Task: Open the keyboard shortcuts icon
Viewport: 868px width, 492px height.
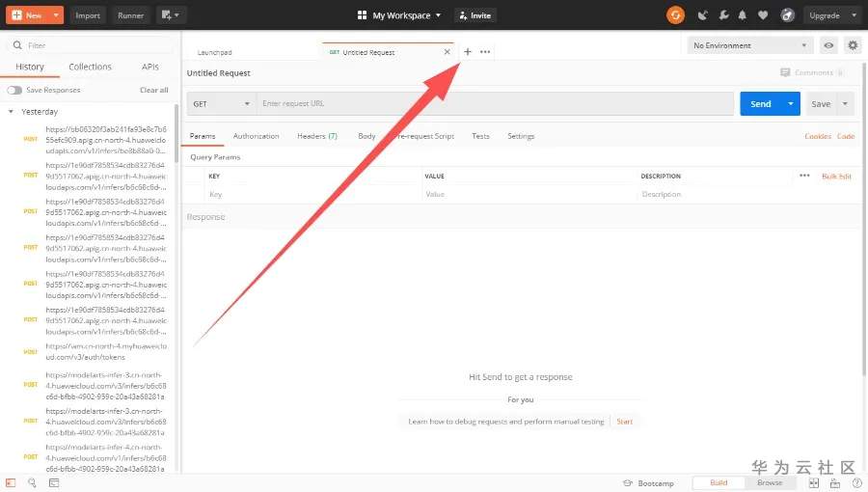Action: (x=835, y=483)
